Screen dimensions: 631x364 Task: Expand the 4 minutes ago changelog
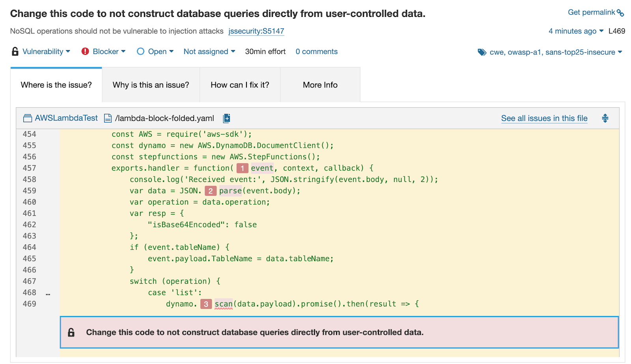(575, 31)
